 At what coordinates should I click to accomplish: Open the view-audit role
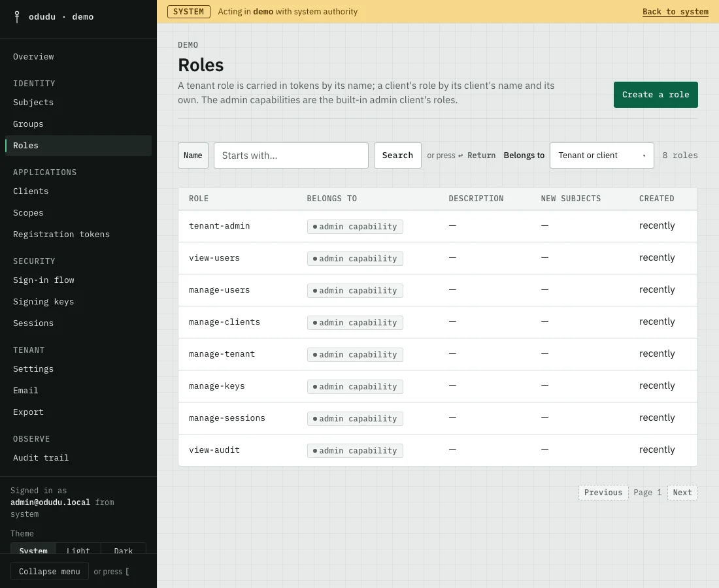click(x=214, y=451)
